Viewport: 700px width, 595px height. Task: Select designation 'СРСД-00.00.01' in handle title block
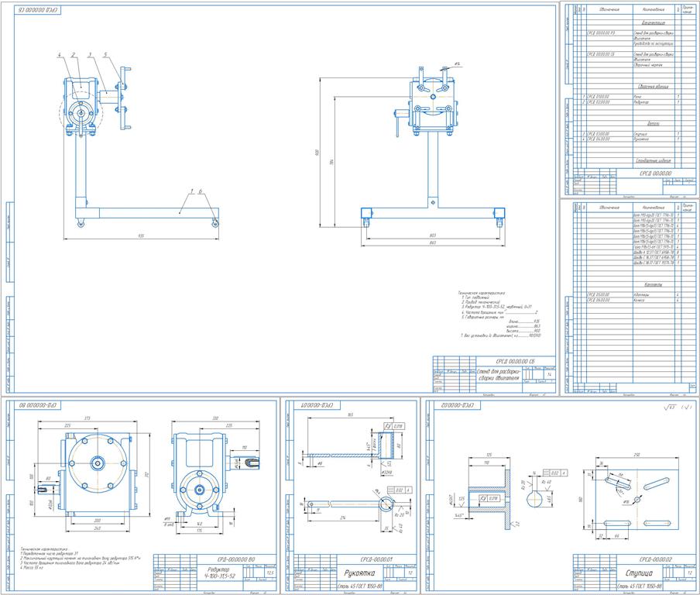coord(376,559)
